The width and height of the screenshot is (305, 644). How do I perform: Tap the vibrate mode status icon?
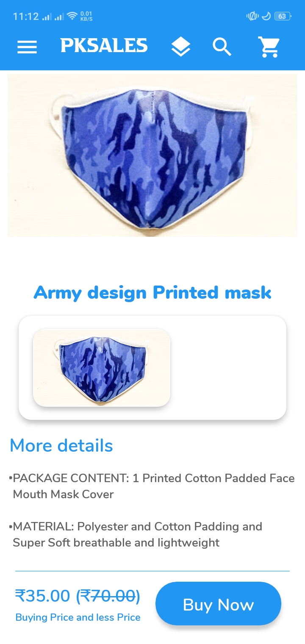point(252,16)
